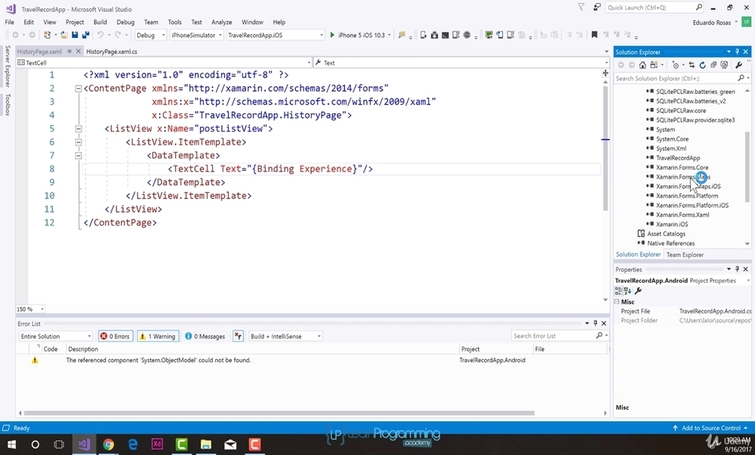Screen dimensions: 755x455
Task: Open the Project menu
Action: [75, 22]
